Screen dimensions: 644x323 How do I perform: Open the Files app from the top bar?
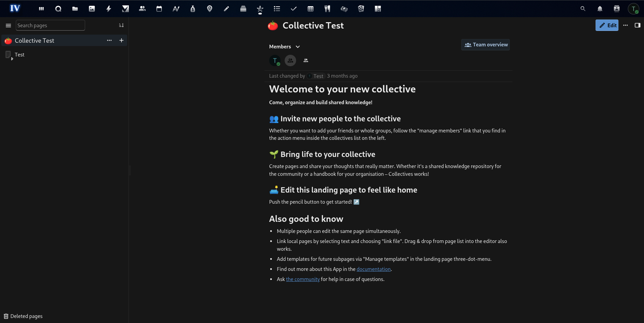(75, 8)
